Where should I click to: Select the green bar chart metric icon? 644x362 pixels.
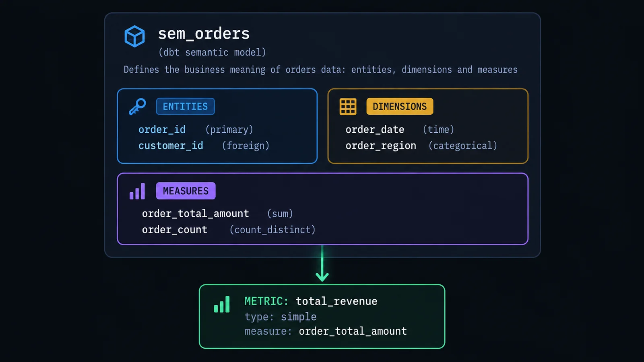(x=222, y=304)
